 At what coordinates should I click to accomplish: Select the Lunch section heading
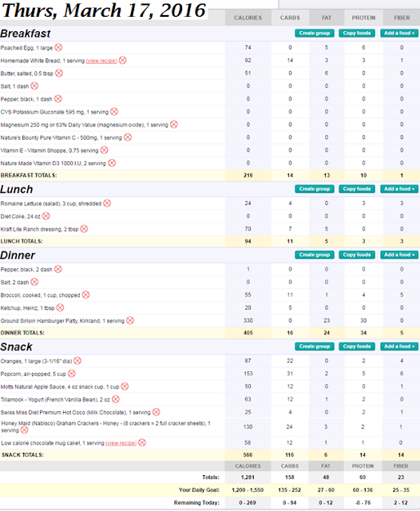[x=17, y=189]
